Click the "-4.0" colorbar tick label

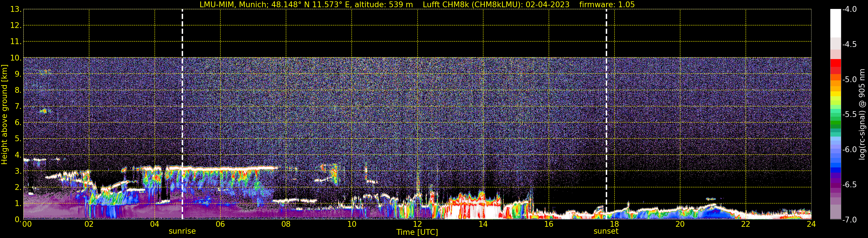coord(850,10)
